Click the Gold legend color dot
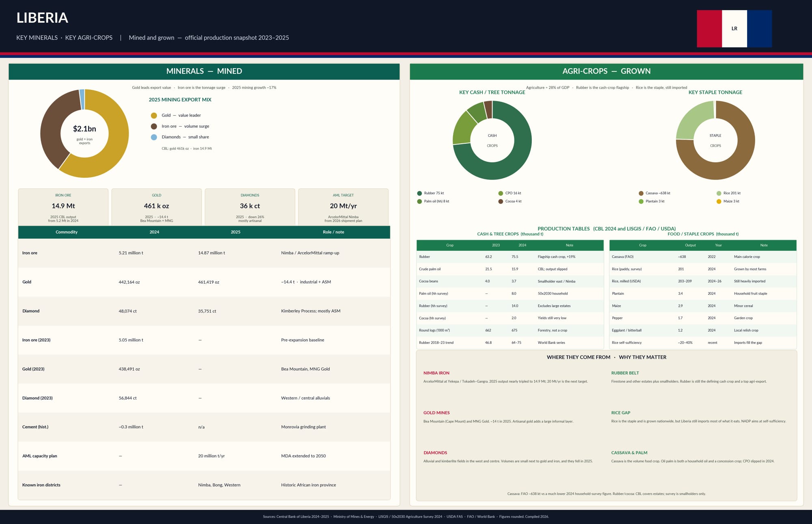Viewport: 812px width, 524px height. point(154,116)
